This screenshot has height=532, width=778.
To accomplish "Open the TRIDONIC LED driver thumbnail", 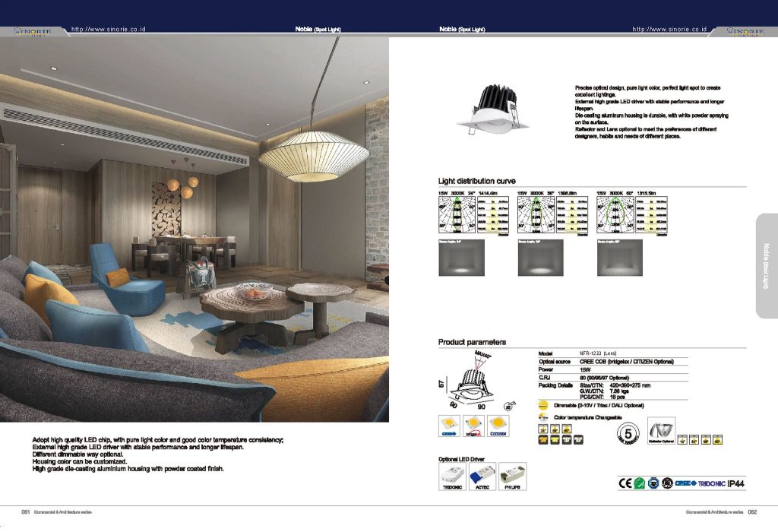I will pyautogui.click(x=452, y=477).
